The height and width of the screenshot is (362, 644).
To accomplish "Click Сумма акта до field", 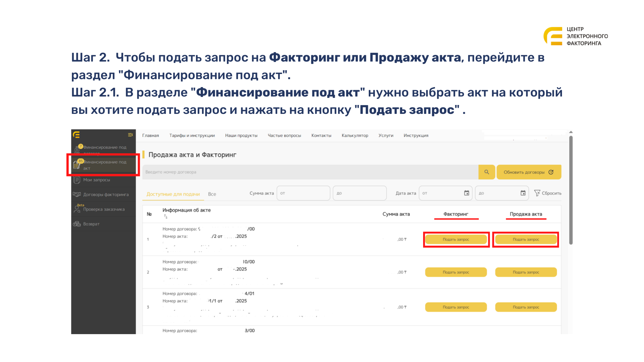I will pos(359,193).
